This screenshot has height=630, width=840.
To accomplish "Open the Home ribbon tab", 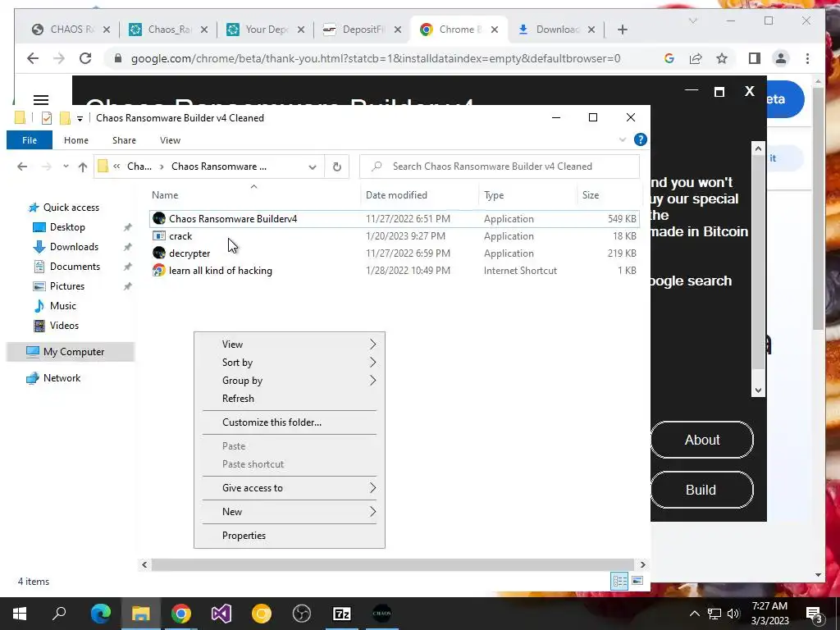I will click(x=76, y=140).
